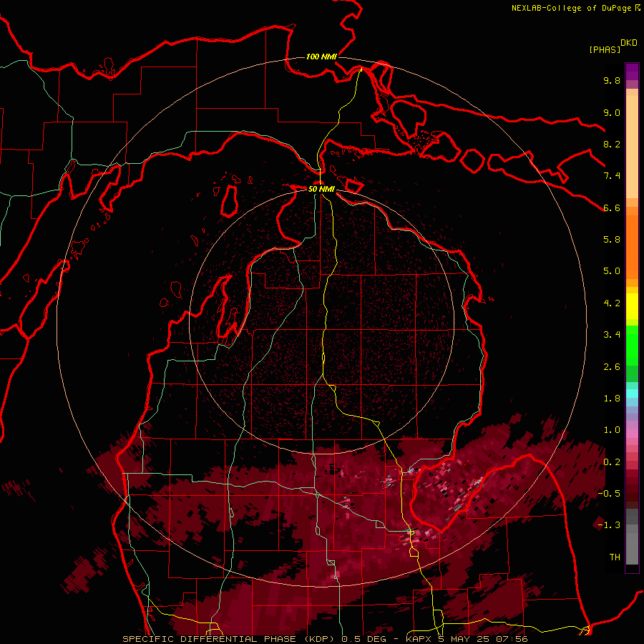Pick the dark maroon band near -0.5
Screen dimensions: 644x644
[x=632, y=494]
